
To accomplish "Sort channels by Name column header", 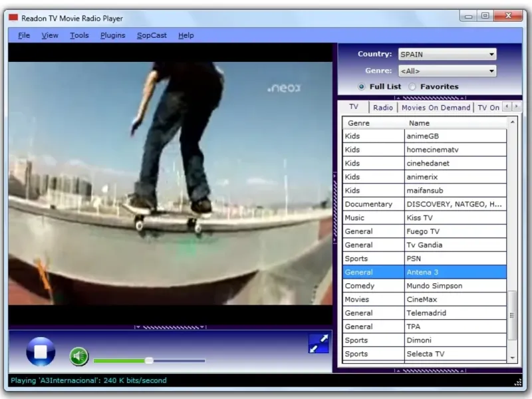I will click(x=456, y=123).
